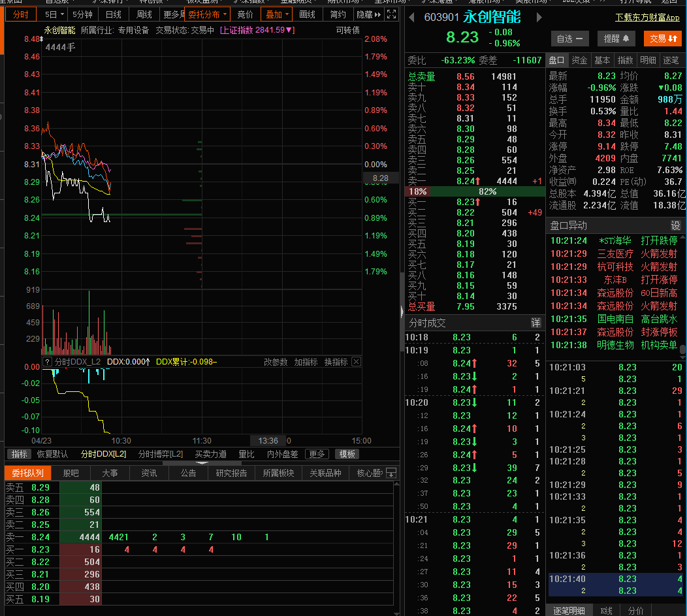Click the 可转债 convertible bond link
Viewport: 687px width, 616px height.
pyautogui.click(x=347, y=30)
